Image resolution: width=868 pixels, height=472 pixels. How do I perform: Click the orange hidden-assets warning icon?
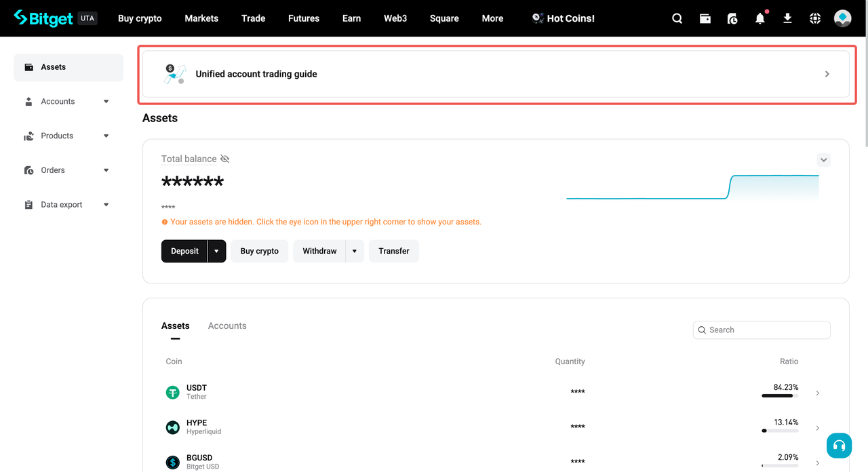coord(164,222)
